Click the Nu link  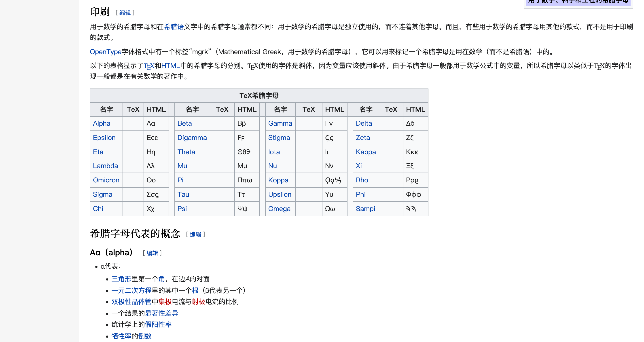pos(273,166)
